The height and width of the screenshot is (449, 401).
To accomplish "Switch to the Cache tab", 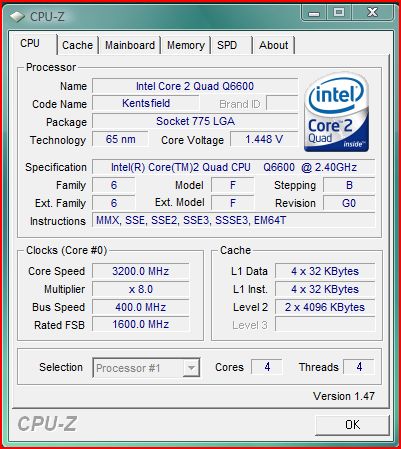I will [78, 45].
